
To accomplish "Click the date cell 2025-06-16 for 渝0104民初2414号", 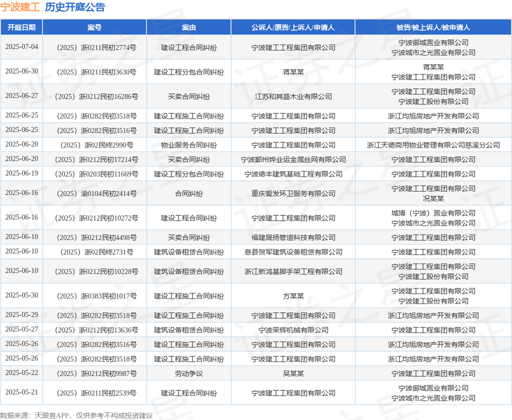I will pos(21,192).
